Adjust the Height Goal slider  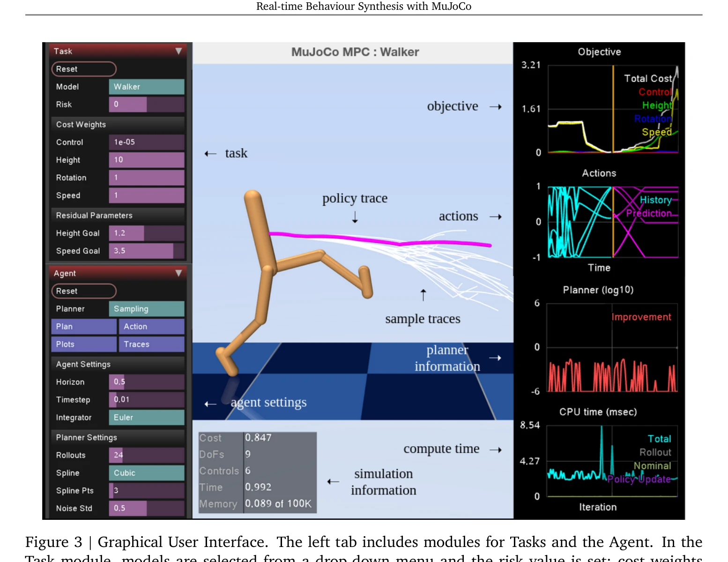point(147,233)
